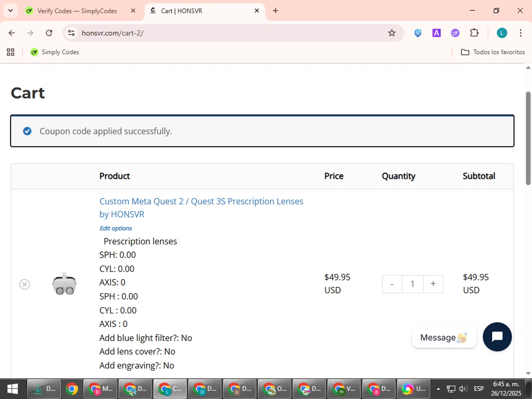The image size is (532, 399).
Task: Open a new browser tab
Action: pyautogui.click(x=275, y=11)
